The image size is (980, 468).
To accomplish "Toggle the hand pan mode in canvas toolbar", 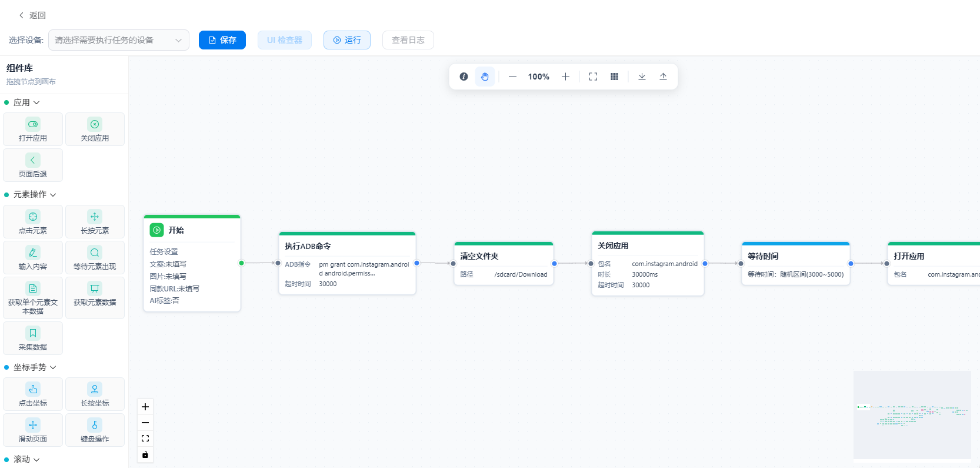I will [485, 77].
